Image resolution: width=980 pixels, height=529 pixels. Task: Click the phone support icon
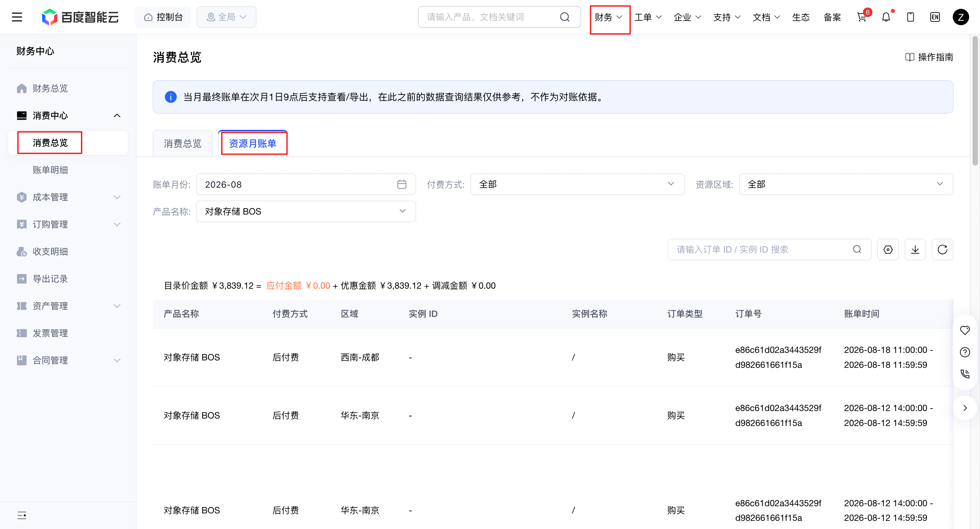coord(964,374)
